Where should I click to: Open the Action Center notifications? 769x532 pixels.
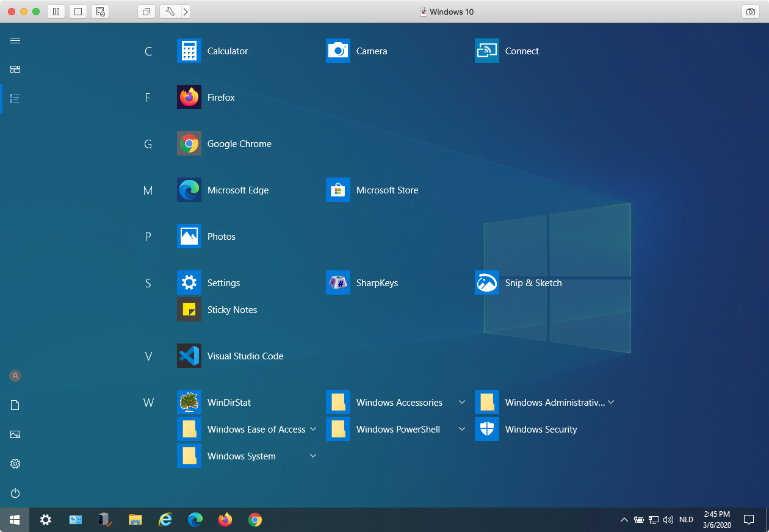pyautogui.click(x=749, y=520)
